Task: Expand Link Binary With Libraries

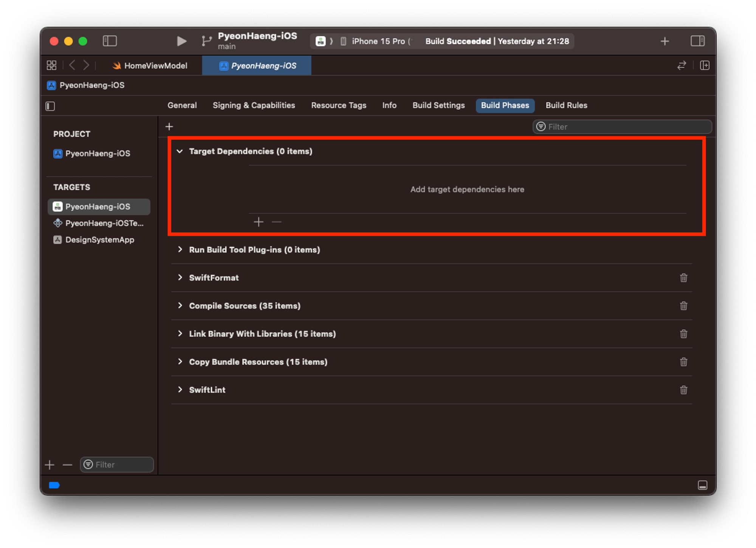Action: coord(180,334)
